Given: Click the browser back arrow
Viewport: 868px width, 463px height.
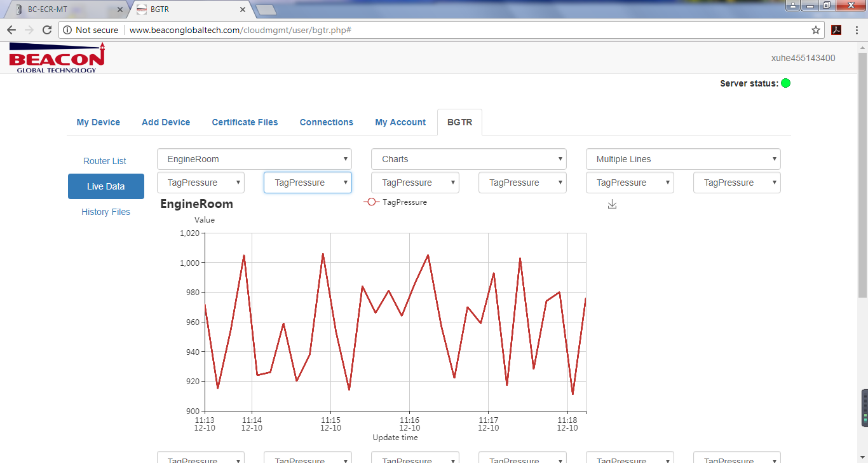Looking at the screenshot, I should point(11,30).
